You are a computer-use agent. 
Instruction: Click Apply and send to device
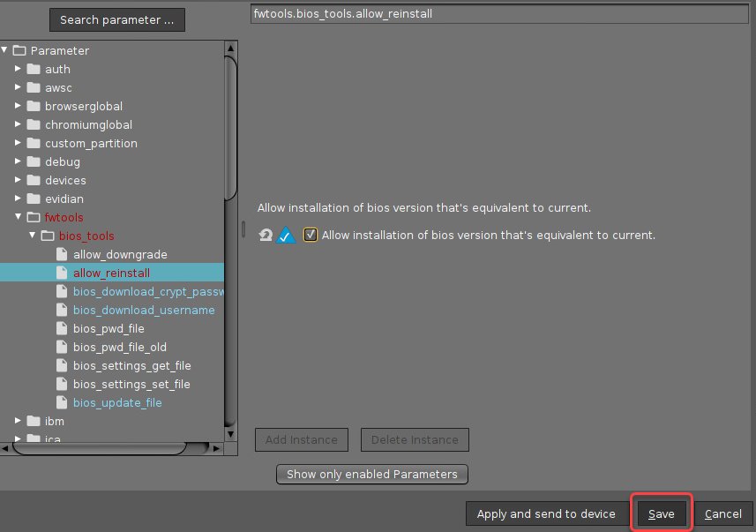tap(545, 514)
